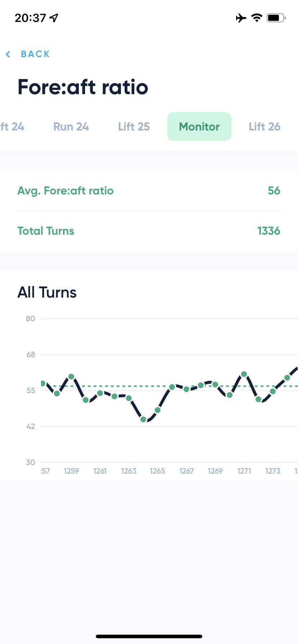The width and height of the screenshot is (298, 644).
Task: Tap the back chevron arrow icon
Action: point(8,54)
